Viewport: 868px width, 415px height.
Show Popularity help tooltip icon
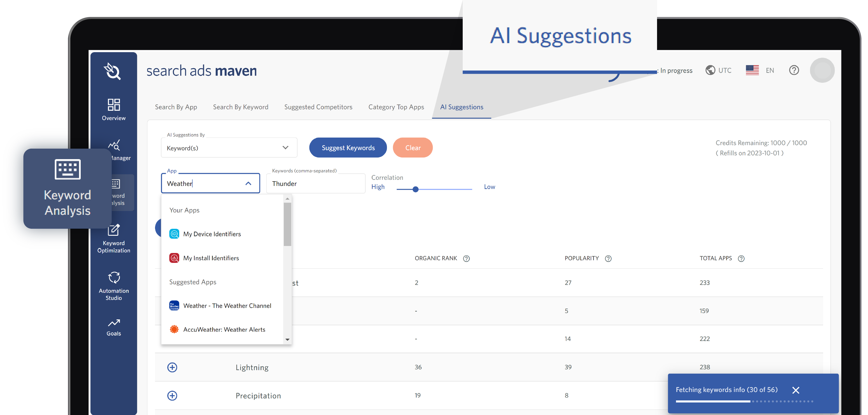608,259
